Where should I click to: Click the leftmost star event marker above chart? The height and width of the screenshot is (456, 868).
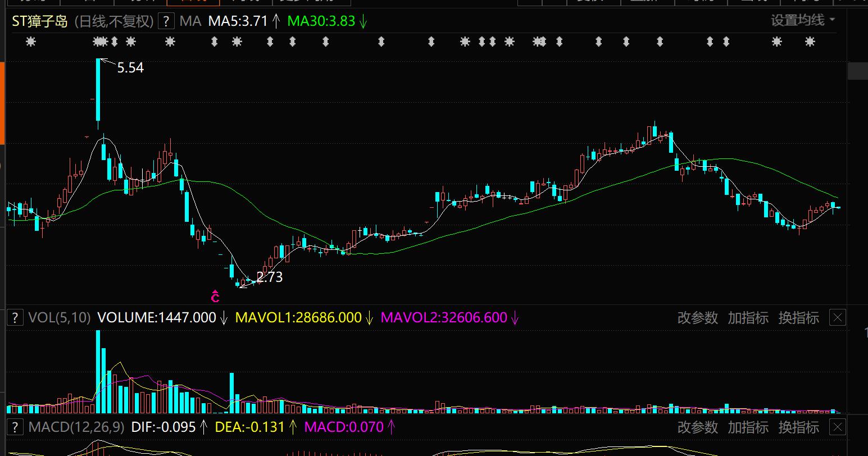pos(31,41)
